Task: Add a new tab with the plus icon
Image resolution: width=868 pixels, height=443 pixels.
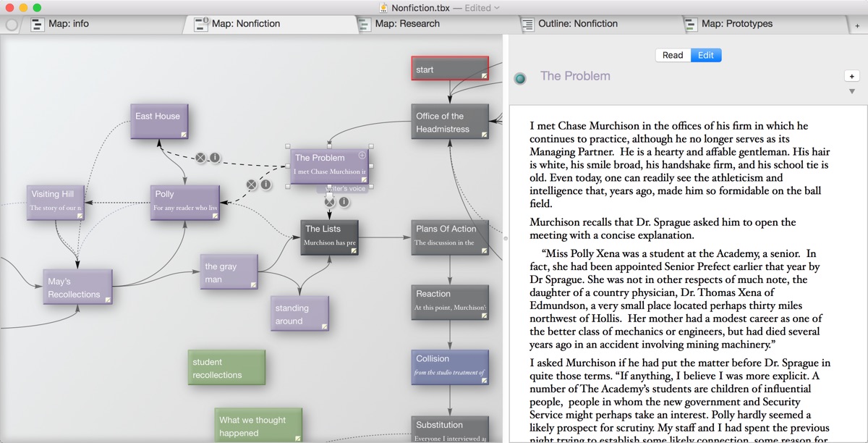Action: (857, 25)
